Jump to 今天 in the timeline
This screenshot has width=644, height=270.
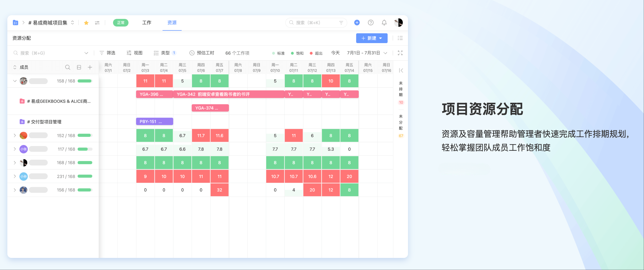tap(335, 53)
